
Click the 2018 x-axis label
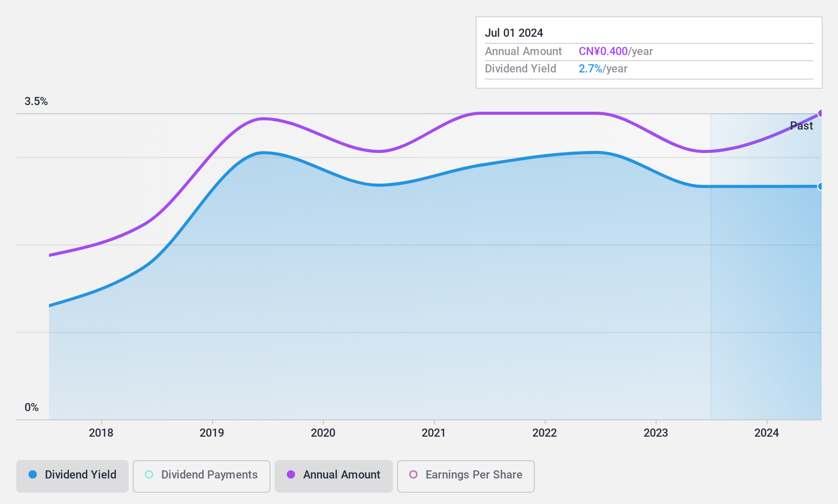pos(101,433)
